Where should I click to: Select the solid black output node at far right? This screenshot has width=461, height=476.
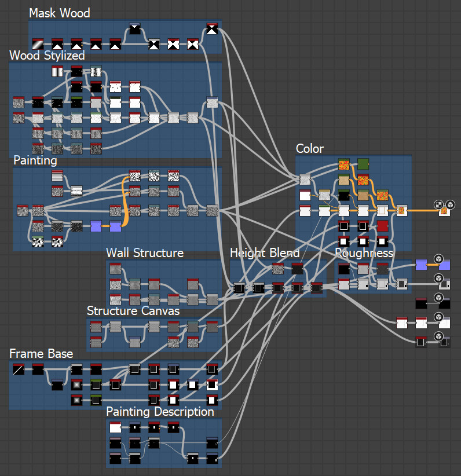[x=445, y=303]
